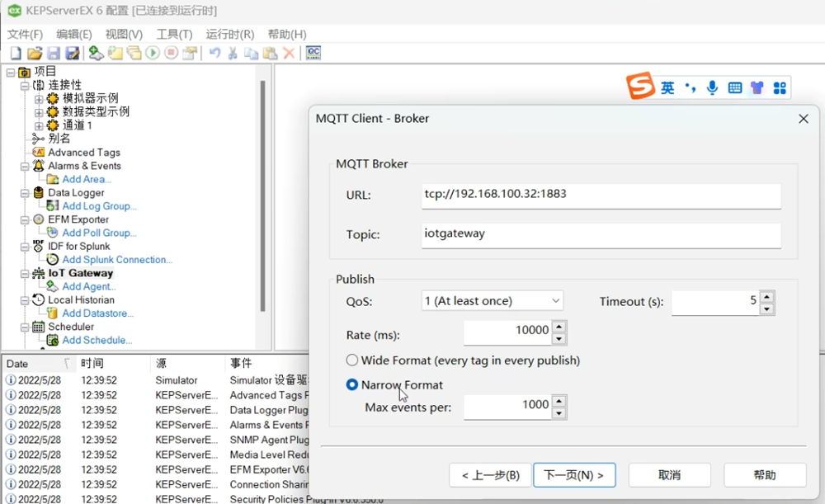Open the 帮助(H) menu
The image size is (825, 504).
point(287,34)
